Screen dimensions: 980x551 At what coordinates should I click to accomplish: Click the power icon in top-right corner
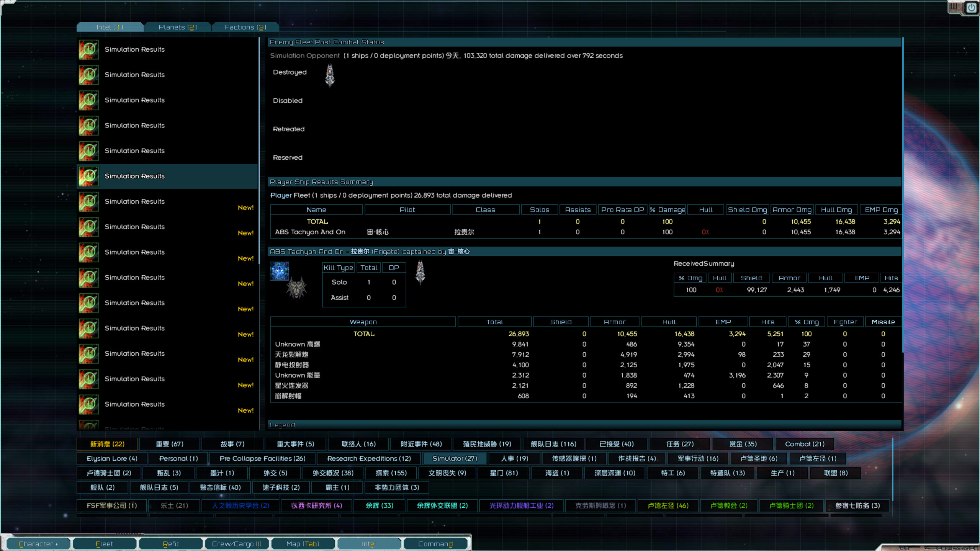click(971, 8)
